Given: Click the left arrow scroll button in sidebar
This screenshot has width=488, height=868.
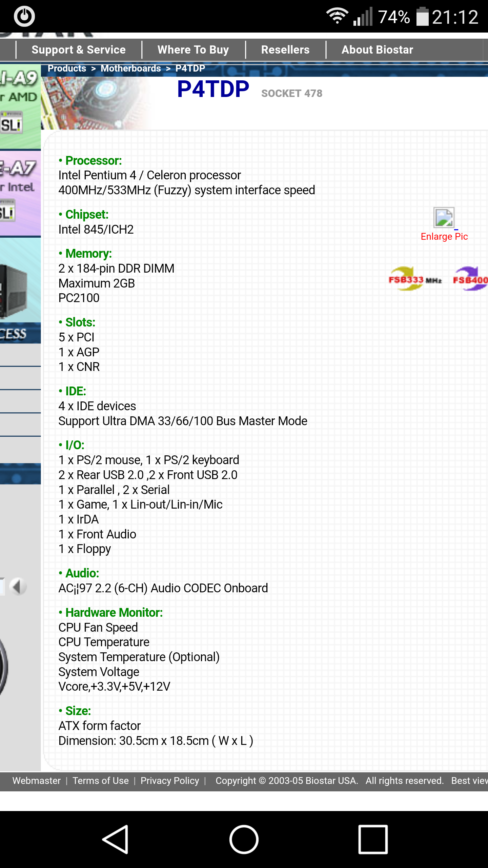Looking at the screenshot, I should point(18,586).
